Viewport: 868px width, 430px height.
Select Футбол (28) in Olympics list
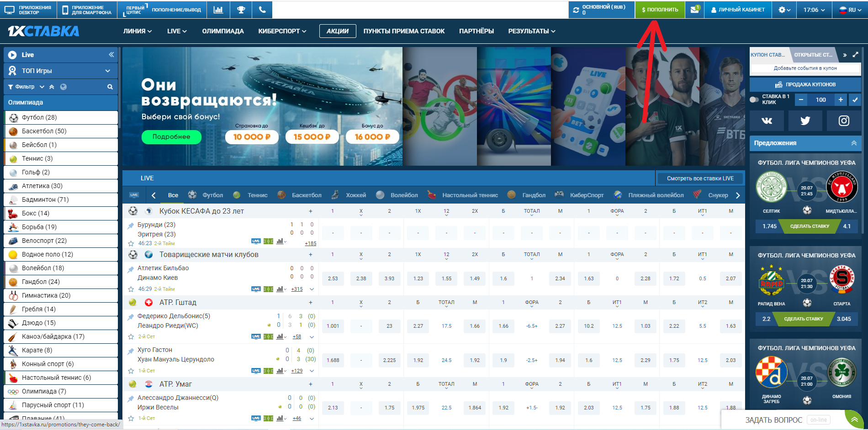click(61, 117)
